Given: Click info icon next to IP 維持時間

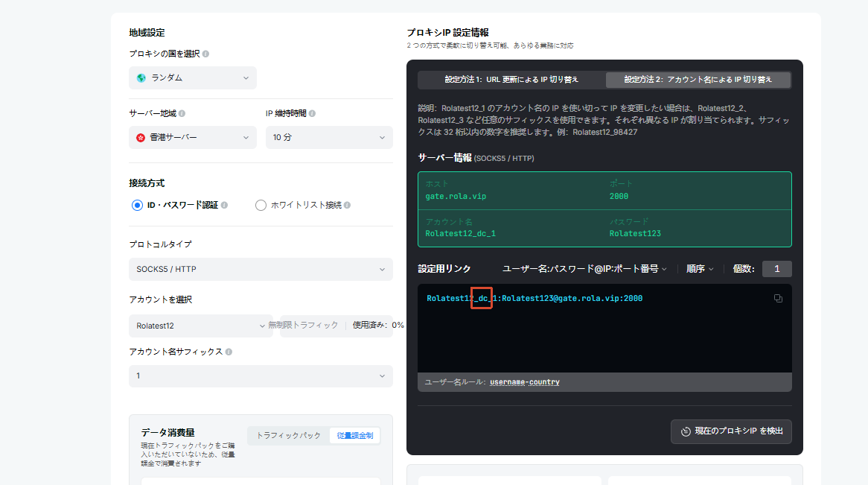Looking at the screenshot, I should coord(312,113).
